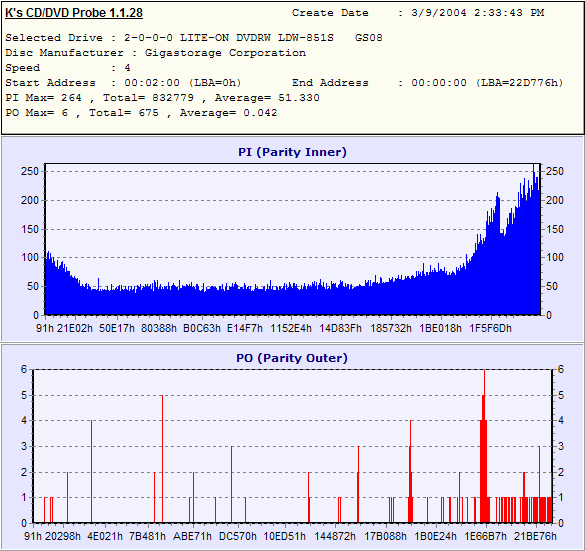Click the PI (Parity Inner) chart title
This screenshot has height=551, width=585.
tap(292, 152)
